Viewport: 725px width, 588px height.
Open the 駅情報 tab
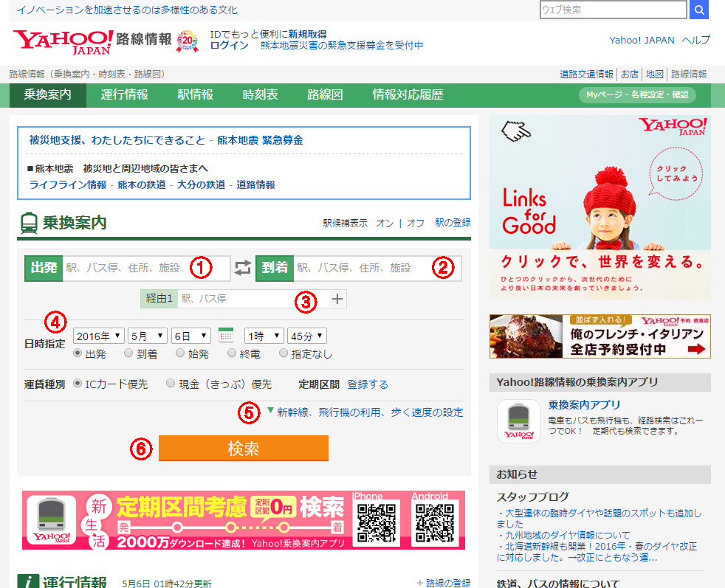pyautogui.click(x=195, y=94)
